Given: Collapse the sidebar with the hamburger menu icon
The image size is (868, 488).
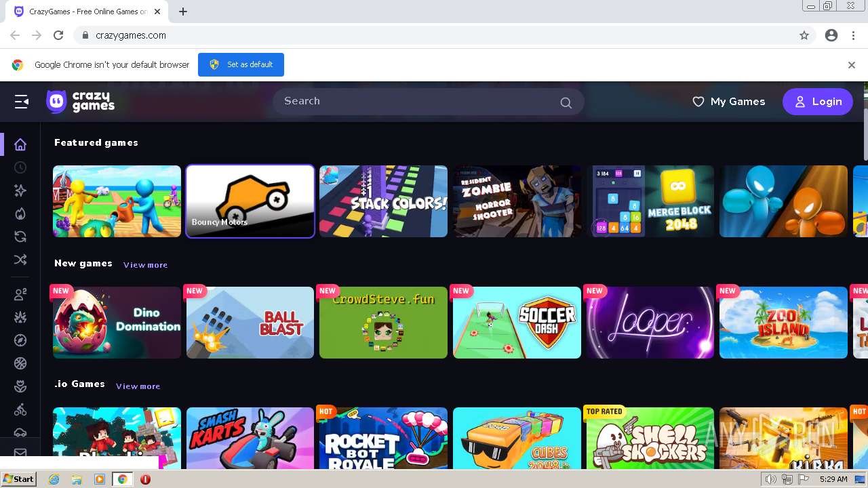Looking at the screenshot, I should 22,102.
